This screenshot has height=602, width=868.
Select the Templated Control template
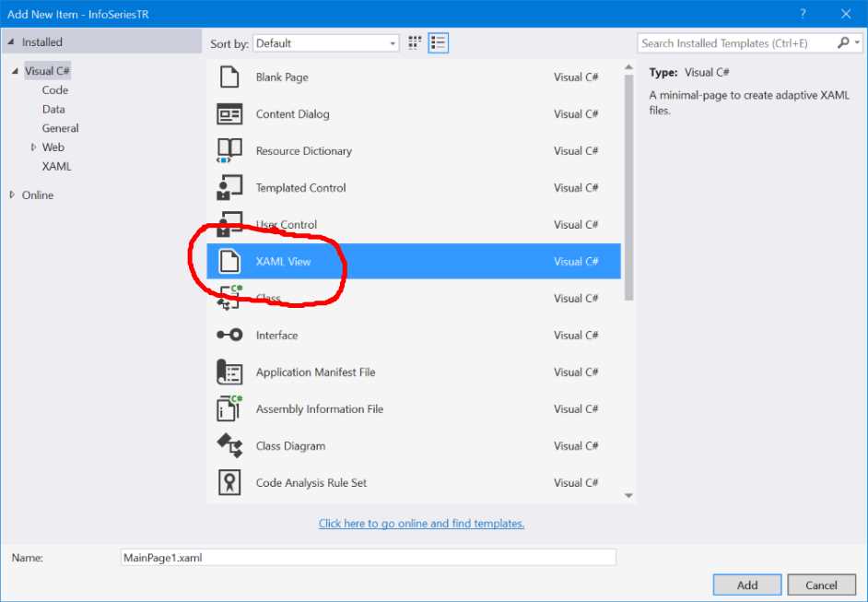302,187
